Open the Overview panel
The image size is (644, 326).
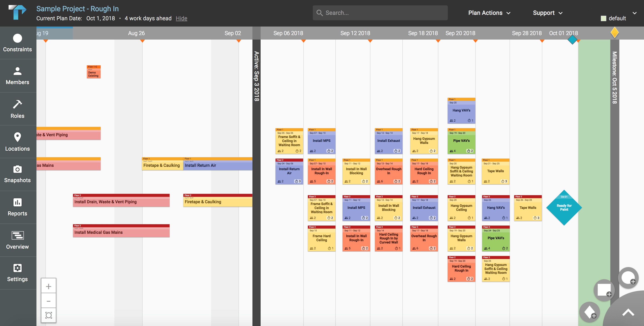coord(18,240)
